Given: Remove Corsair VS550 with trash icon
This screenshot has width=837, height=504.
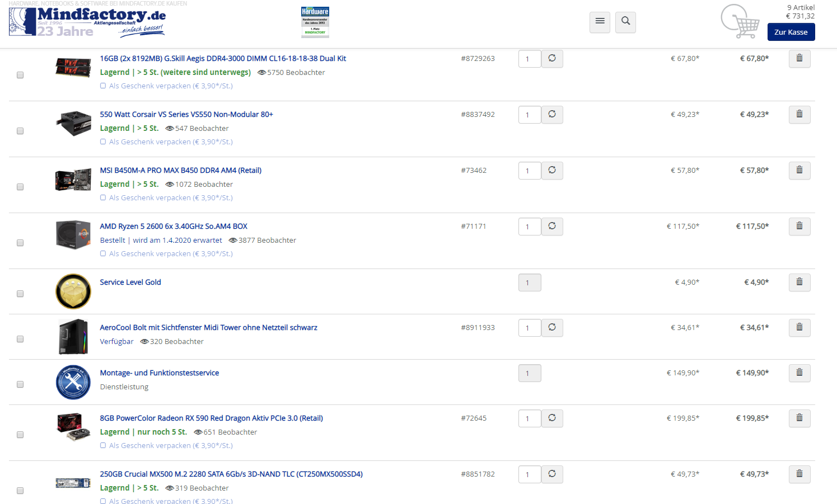Looking at the screenshot, I should pyautogui.click(x=799, y=114).
